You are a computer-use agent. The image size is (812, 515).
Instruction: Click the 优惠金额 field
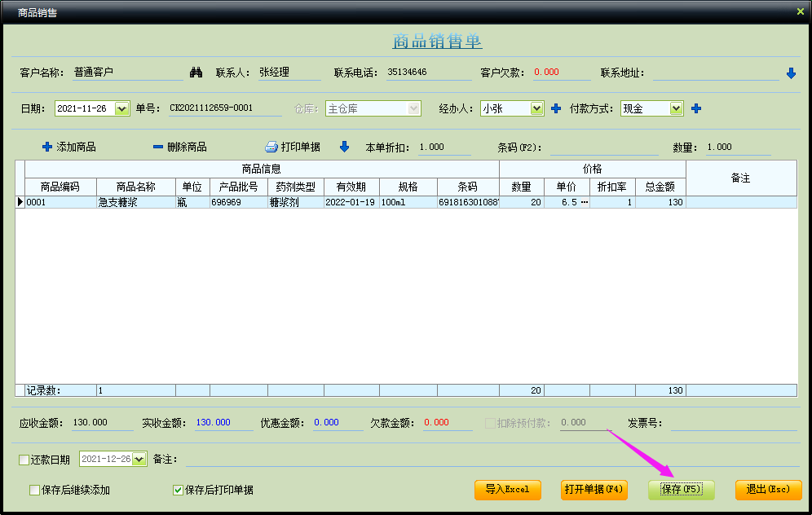coord(338,423)
